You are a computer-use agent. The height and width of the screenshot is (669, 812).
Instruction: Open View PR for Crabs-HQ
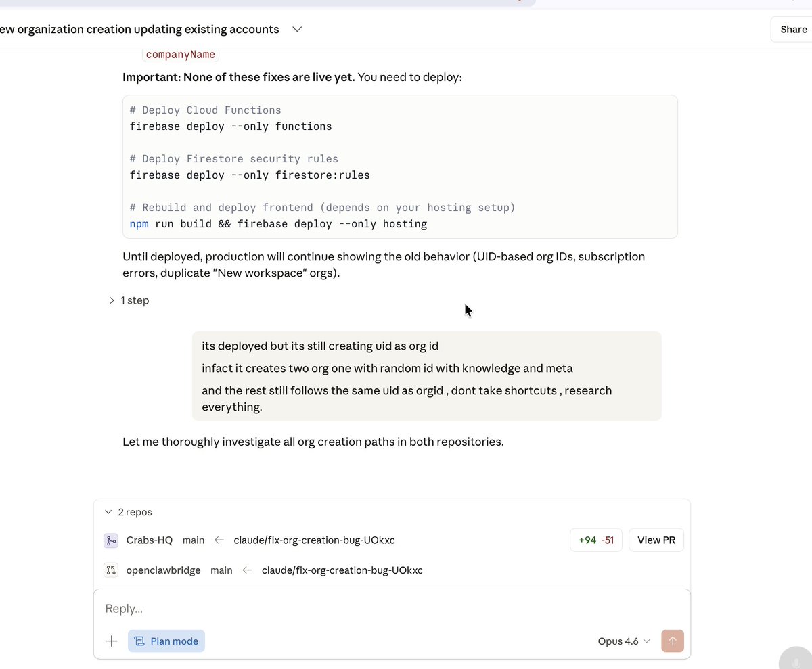(656, 540)
